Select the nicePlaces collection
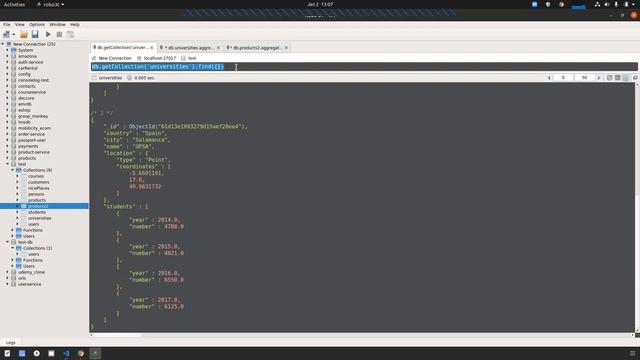 [x=39, y=188]
